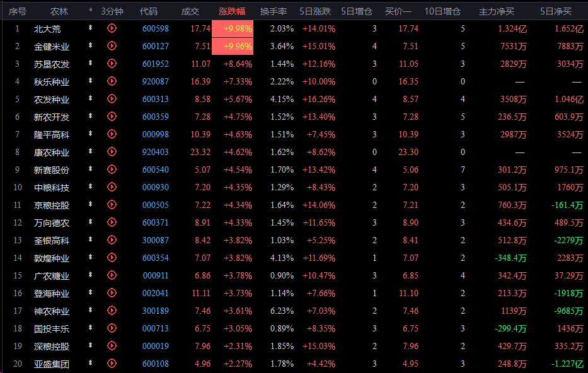Click the 10日增仓 column header
588x373 pixels.
[x=442, y=11]
